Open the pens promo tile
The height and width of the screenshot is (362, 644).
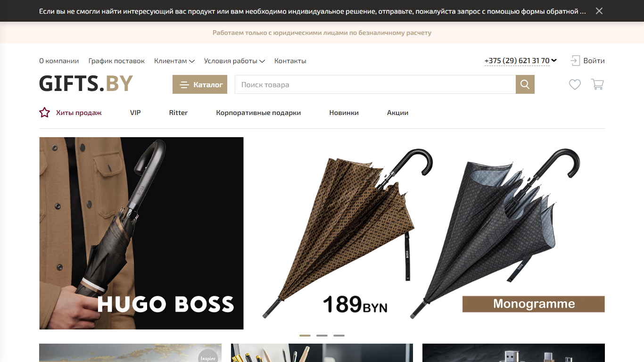pos(322,353)
